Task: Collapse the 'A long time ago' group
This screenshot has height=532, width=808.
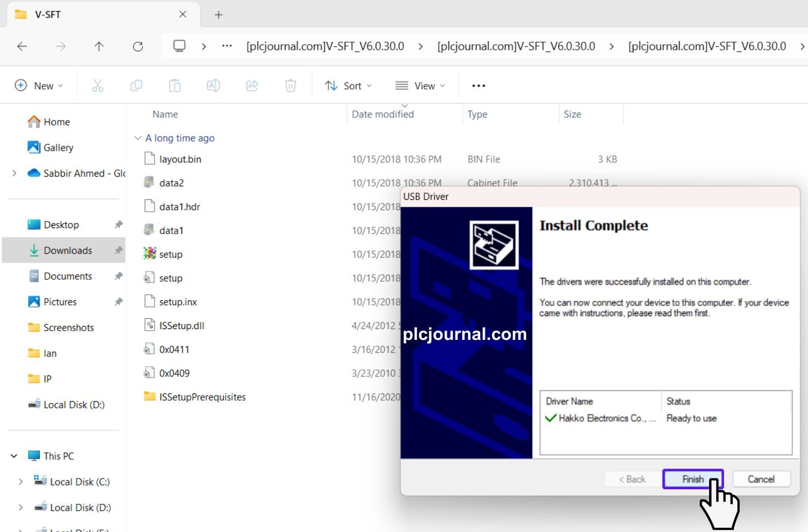Action: click(138, 138)
